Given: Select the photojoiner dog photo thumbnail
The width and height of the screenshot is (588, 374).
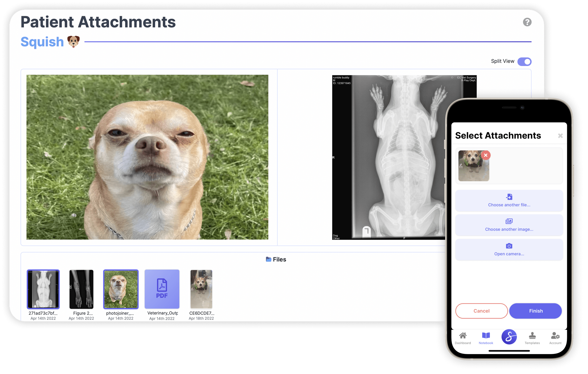Looking at the screenshot, I should (x=121, y=289).
